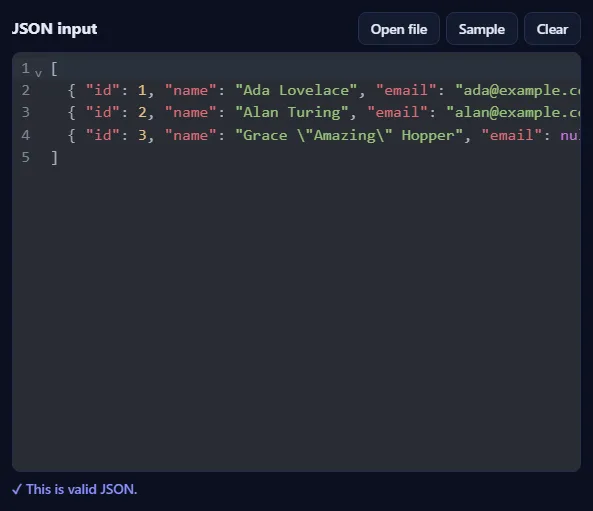The width and height of the screenshot is (593, 511).
Task: Click line number 2 in gutter
Action: coord(25,90)
